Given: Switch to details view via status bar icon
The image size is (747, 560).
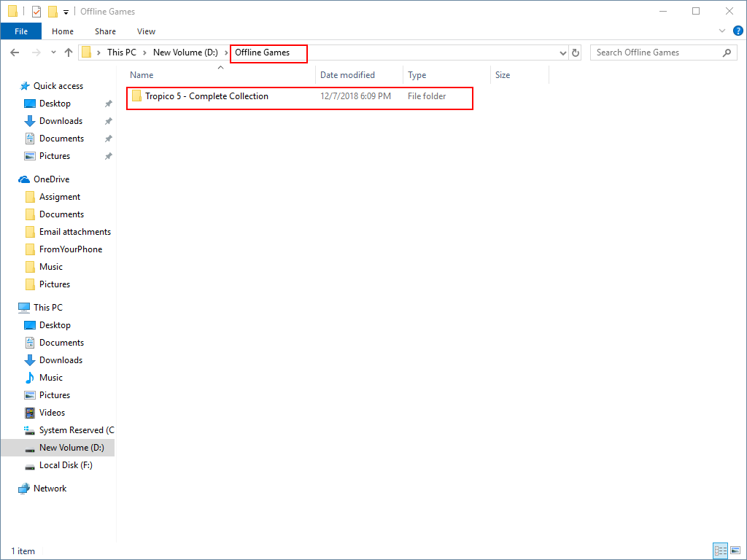Looking at the screenshot, I should [x=721, y=551].
